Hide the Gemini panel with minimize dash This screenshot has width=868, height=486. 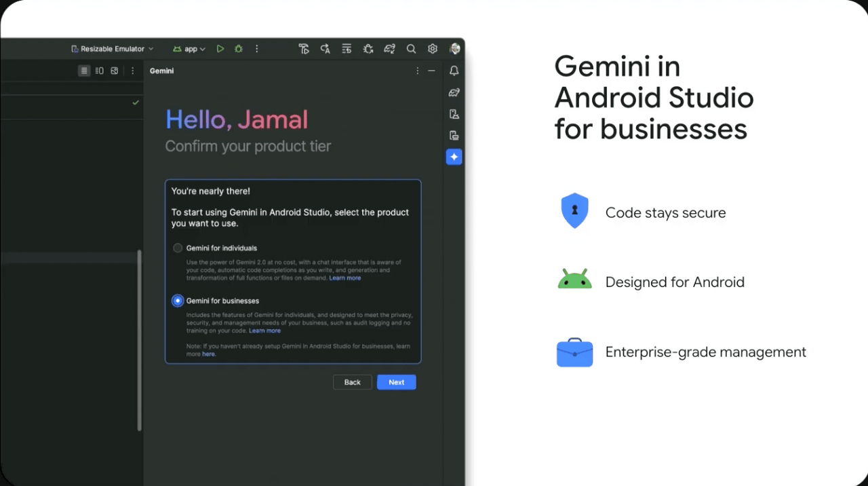431,71
